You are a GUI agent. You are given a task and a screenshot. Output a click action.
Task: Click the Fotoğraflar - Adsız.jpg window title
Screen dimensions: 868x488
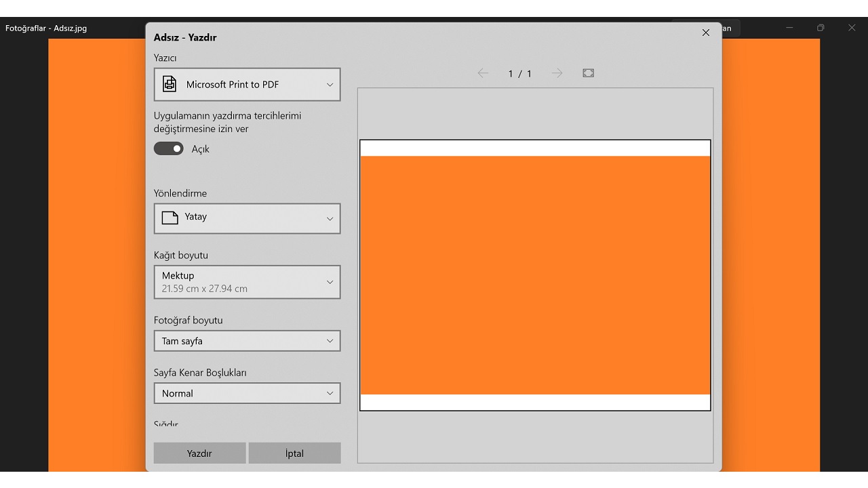tap(46, 28)
